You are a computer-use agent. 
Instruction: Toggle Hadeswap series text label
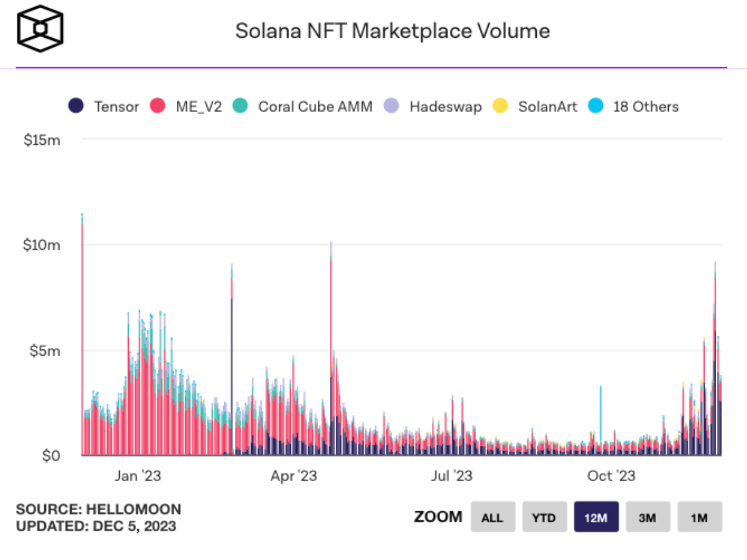click(445, 106)
